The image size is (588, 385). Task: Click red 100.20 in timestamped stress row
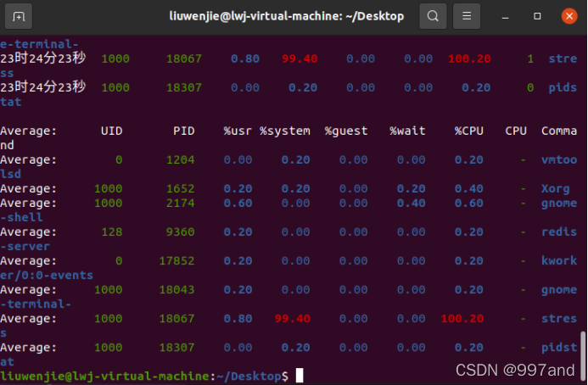469,59
